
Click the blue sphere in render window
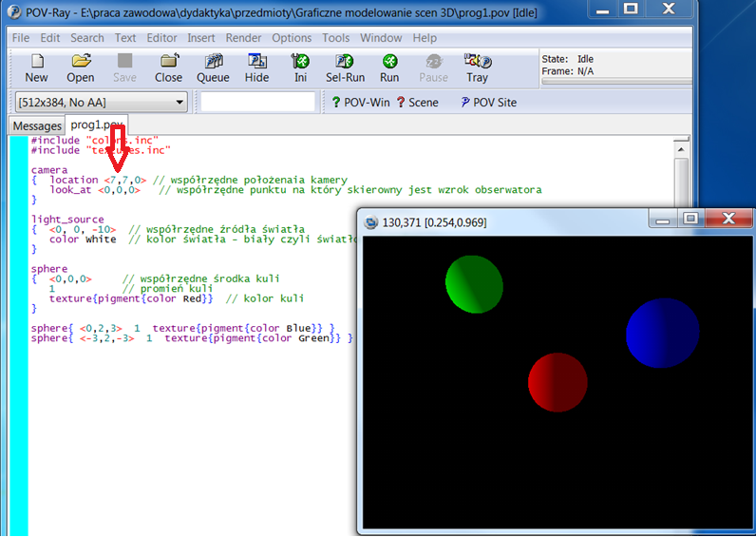pos(663,333)
